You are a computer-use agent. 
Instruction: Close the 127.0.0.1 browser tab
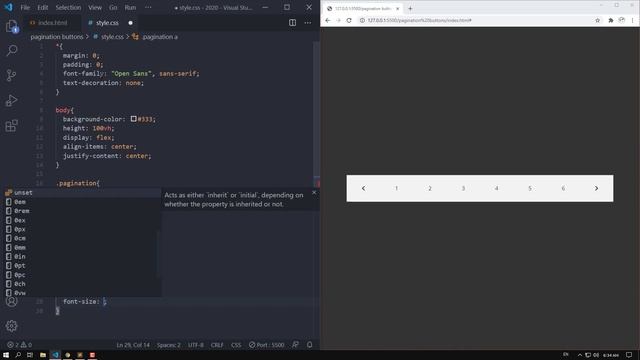(x=398, y=9)
